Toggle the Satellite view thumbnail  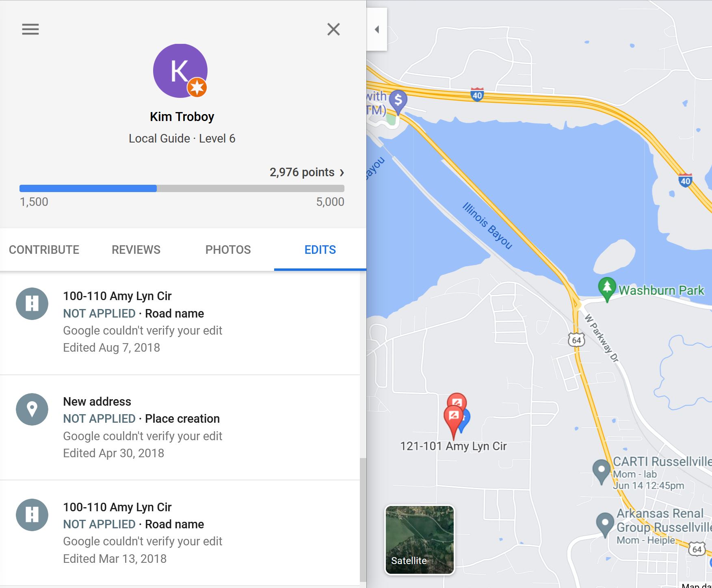(420, 540)
